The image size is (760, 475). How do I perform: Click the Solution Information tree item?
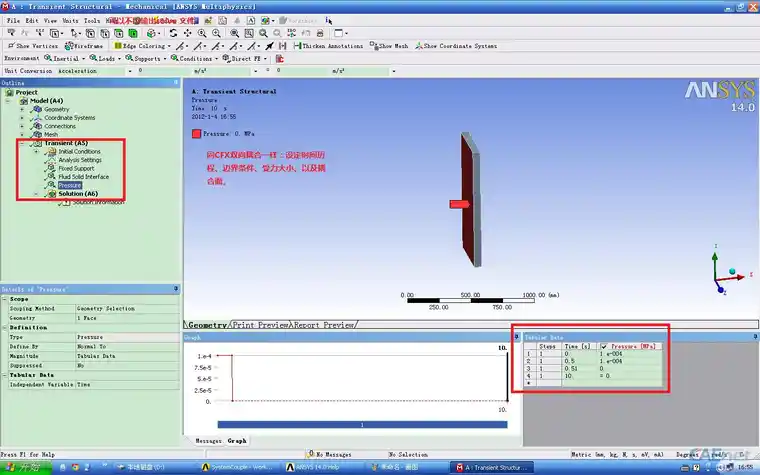tap(97, 202)
